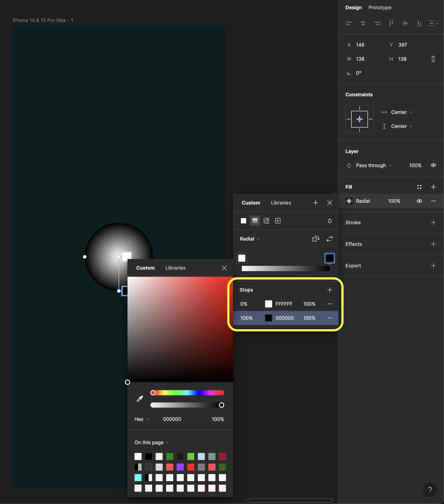Switch to video fill type icon
This screenshot has height=504, width=444.
[278, 221]
